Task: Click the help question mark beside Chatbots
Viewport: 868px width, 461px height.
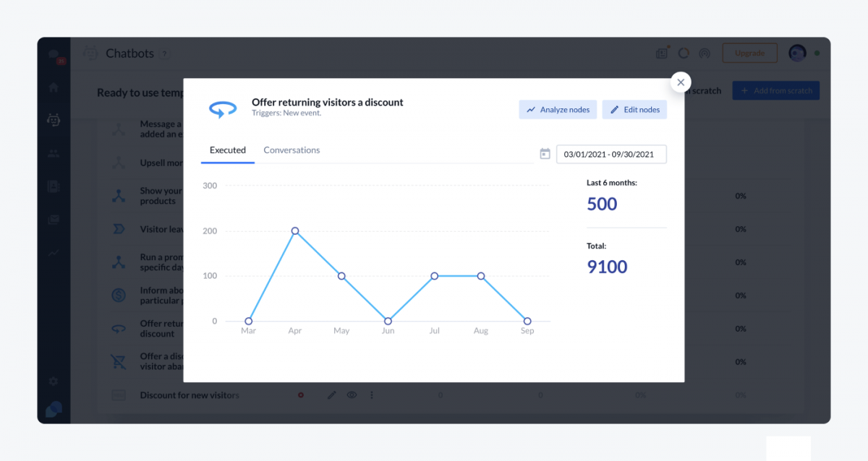Action: coord(165,53)
